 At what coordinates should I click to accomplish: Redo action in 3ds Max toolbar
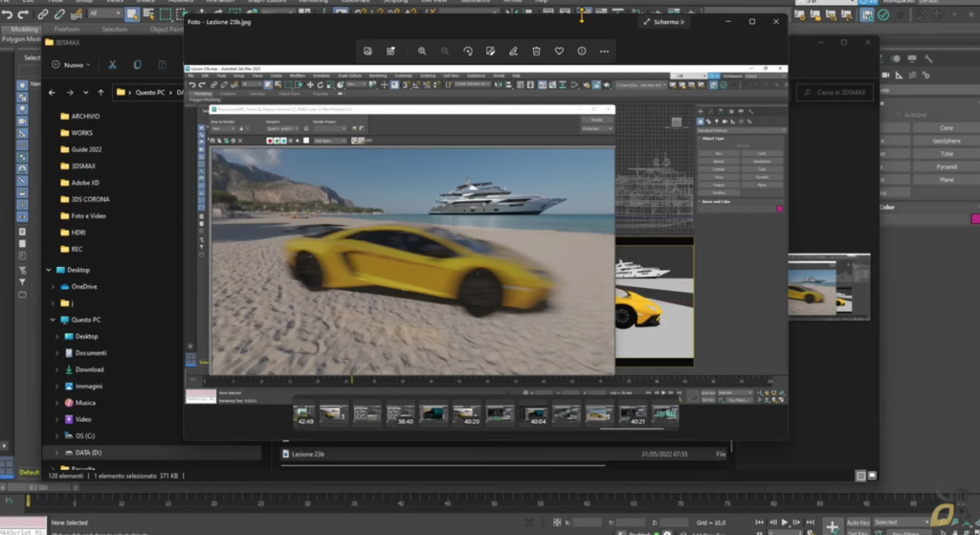click(23, 13)
